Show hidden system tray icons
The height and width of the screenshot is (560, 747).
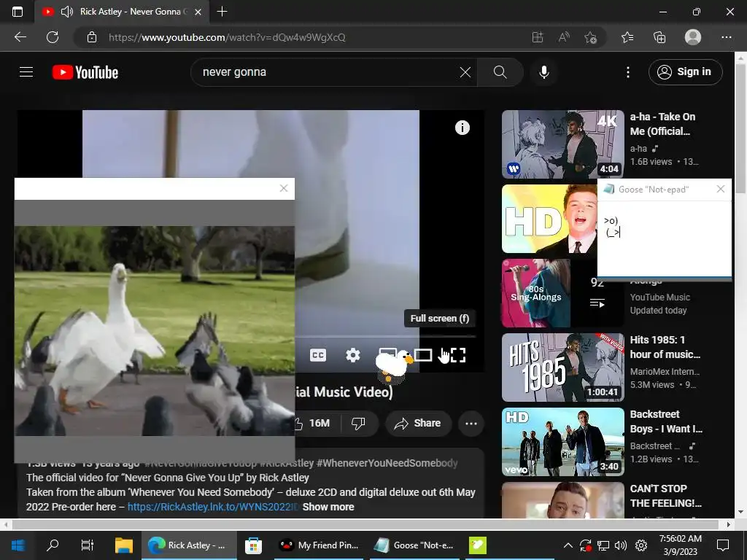[568, 545]
